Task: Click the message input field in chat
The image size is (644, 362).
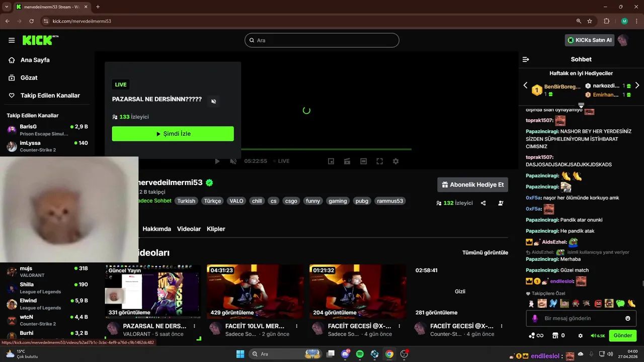Action: [581, 318]
